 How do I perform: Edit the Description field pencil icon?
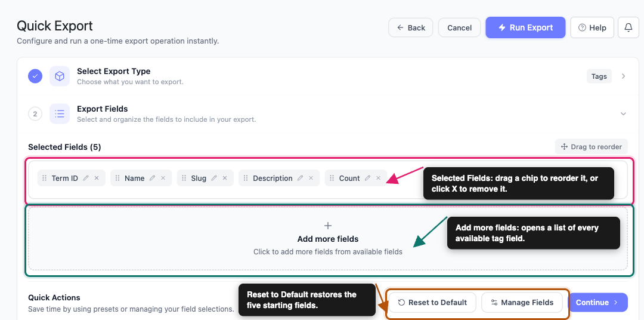pyautogui.click(x=300, y=178)
